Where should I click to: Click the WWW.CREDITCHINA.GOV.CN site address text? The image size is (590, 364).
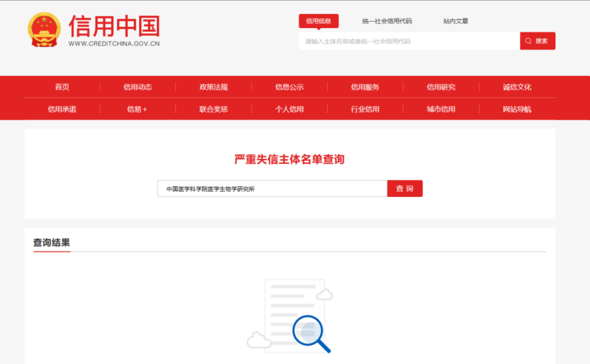(x=114, y=44)
